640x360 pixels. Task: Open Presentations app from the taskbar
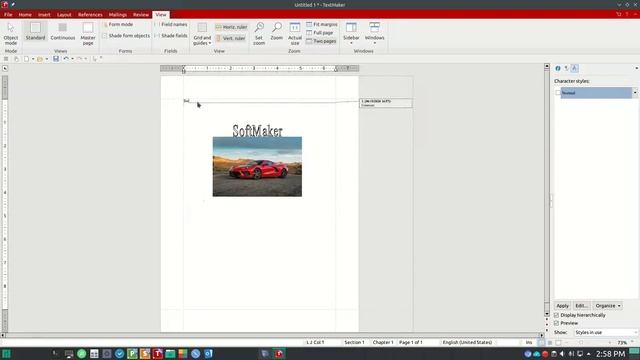[145, 353]
